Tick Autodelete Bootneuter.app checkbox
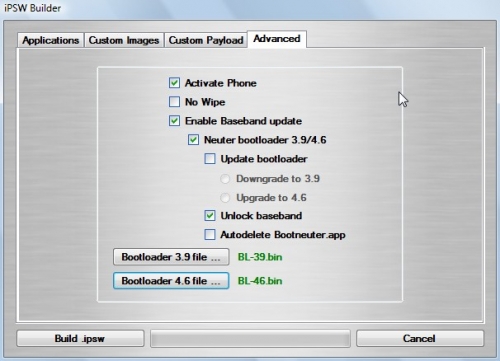 pyautogui.click(x=210, y=235)
